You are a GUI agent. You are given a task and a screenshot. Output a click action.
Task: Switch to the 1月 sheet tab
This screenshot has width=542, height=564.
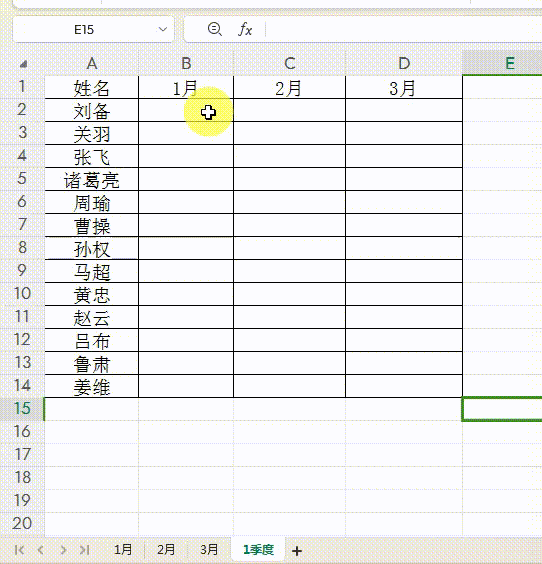[x=123, y=550]
